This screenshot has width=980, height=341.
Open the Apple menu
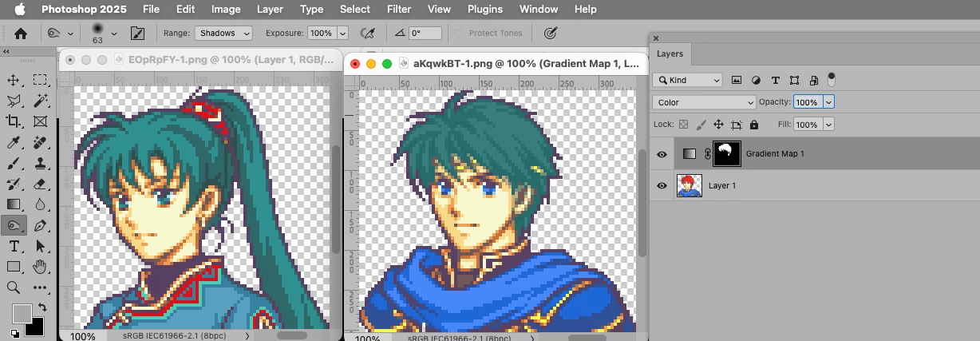(x=20, y=9)
